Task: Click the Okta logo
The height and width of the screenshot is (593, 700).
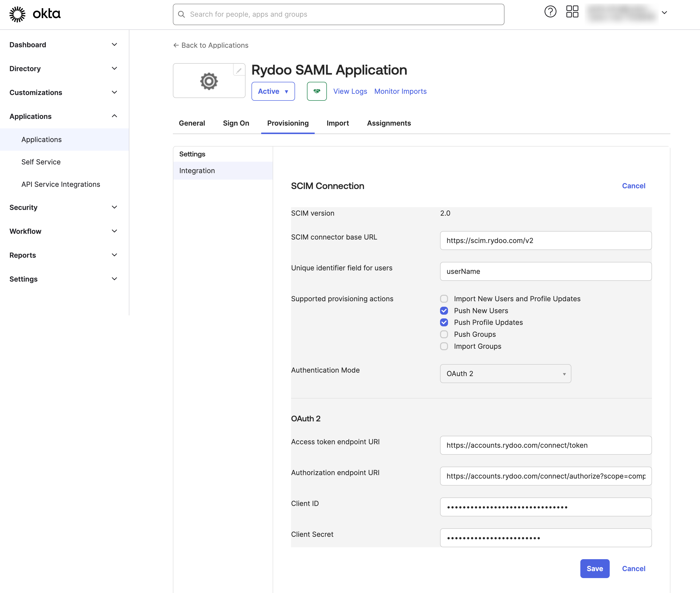Action: 35,14
